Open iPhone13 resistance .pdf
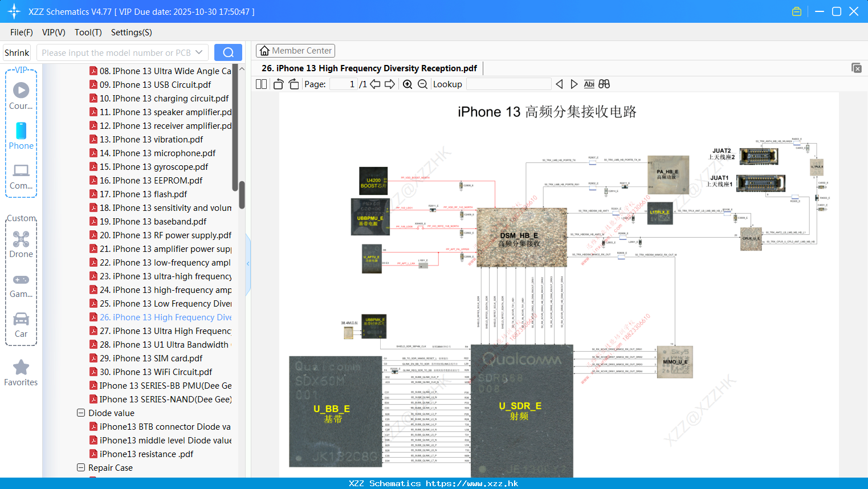This screenshot has height=489, width=868. coord(141,454)
